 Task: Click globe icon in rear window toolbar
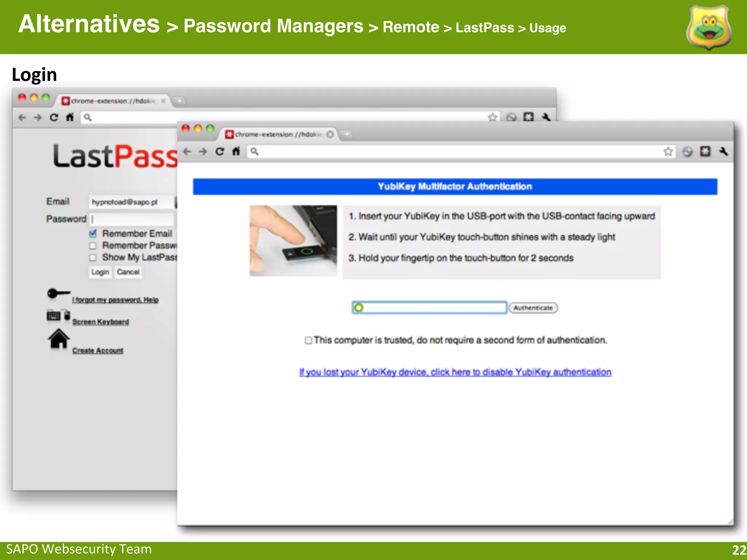[511, 117]
